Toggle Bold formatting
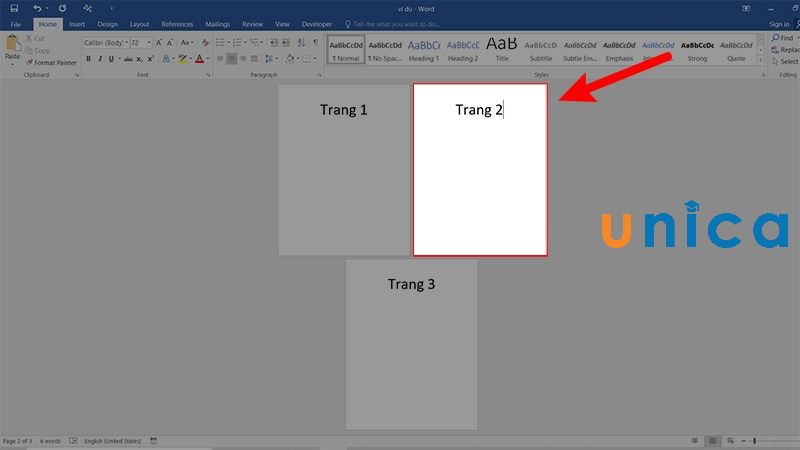800x450 pixels. click(x=88, y=59)
